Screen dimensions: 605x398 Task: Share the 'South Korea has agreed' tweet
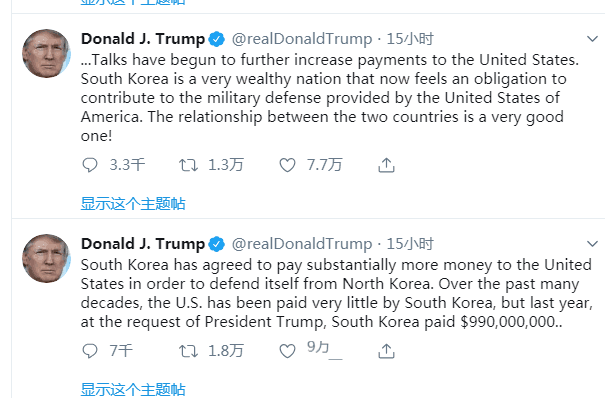coord(386,351)
